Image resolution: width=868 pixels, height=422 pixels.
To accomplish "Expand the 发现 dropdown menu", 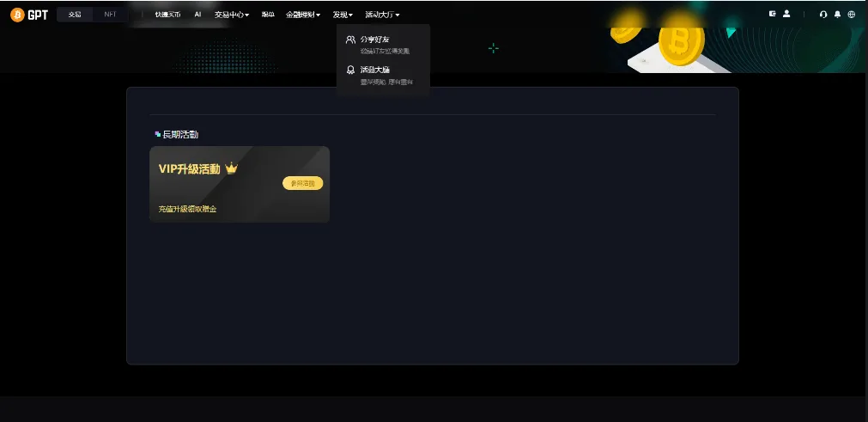I will coord(343,15).
